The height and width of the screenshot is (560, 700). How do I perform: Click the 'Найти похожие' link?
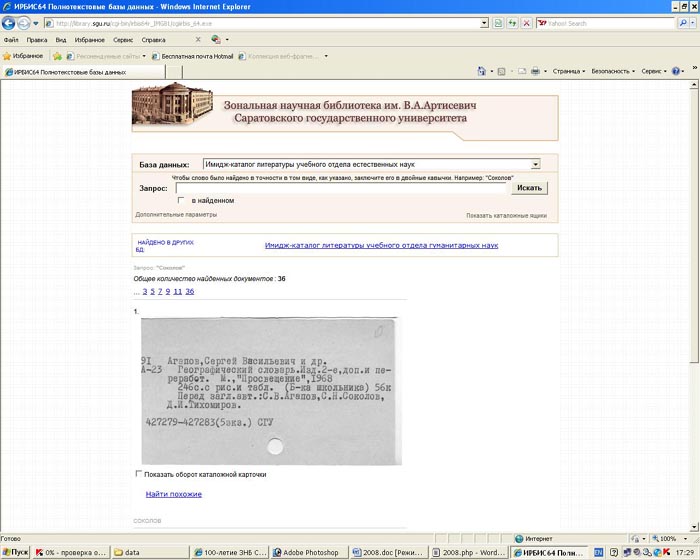click(174, 494)
